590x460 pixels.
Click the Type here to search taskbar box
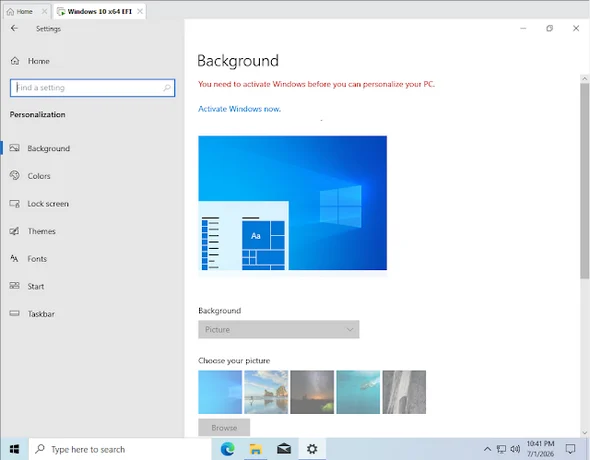tap(120, 449)
